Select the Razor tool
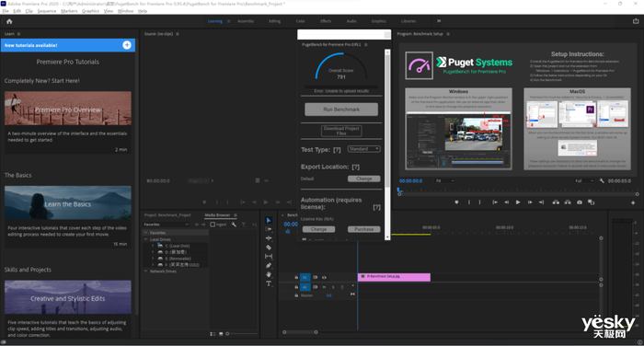This screenshot has width=644, height=346. click(269, 248)
